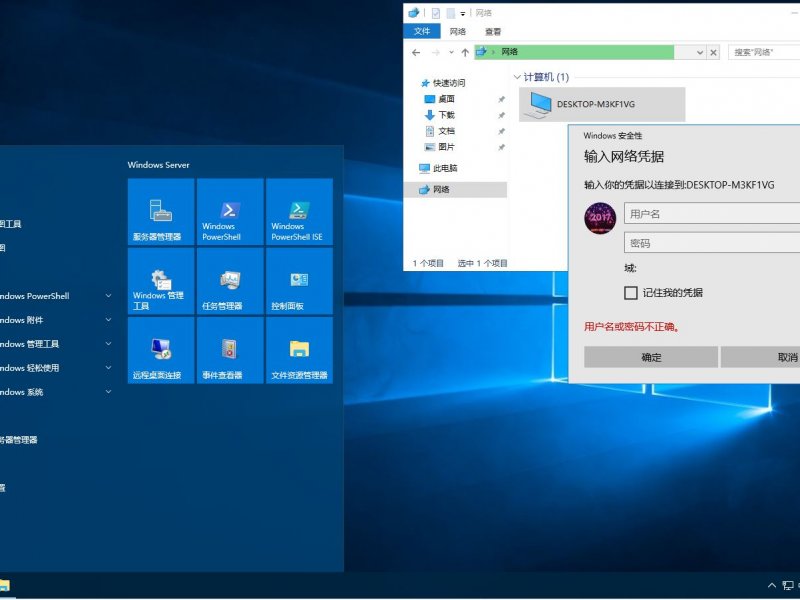
Task: Click the network icon in address bar
Action: click(481, 52)
